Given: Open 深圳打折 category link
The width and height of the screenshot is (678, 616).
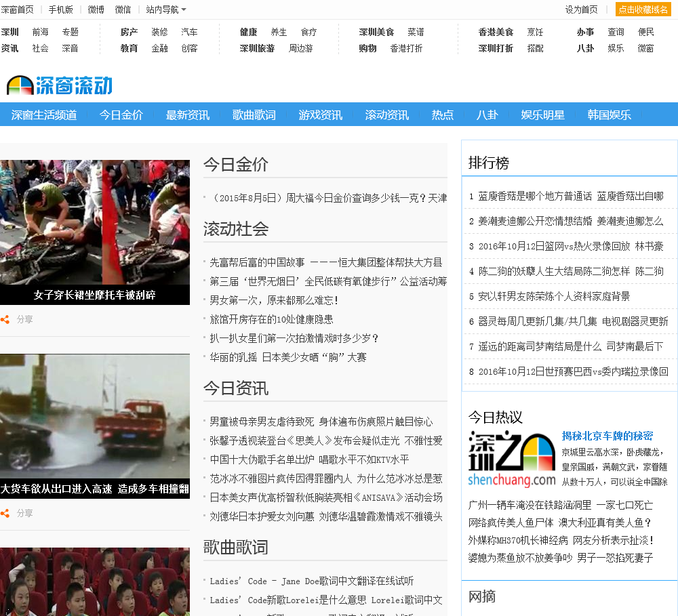Looking at the screenshot, I should (x=496, y=48).
